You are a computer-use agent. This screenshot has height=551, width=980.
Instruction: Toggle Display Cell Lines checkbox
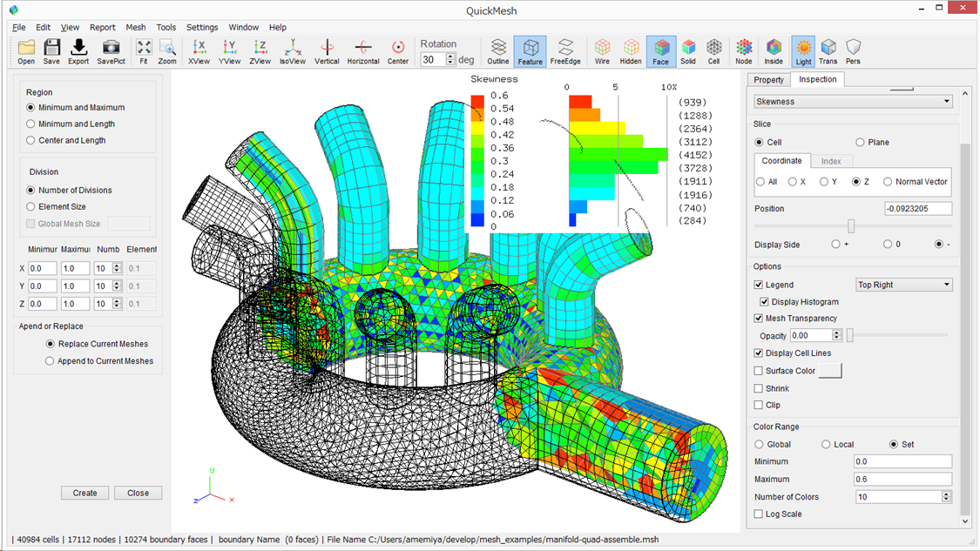click(759, 353)
